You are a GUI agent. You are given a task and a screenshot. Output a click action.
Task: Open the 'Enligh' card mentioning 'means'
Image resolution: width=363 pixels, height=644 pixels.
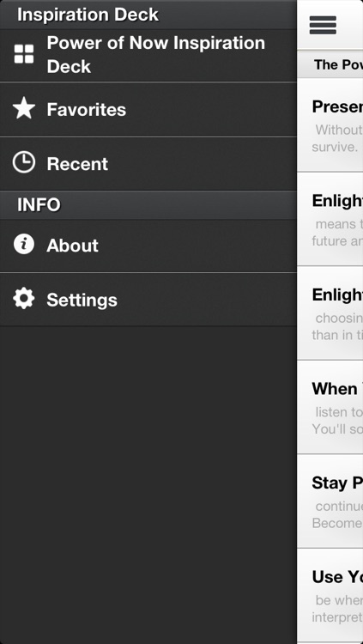pyautogui.click(x=330, y=219)
